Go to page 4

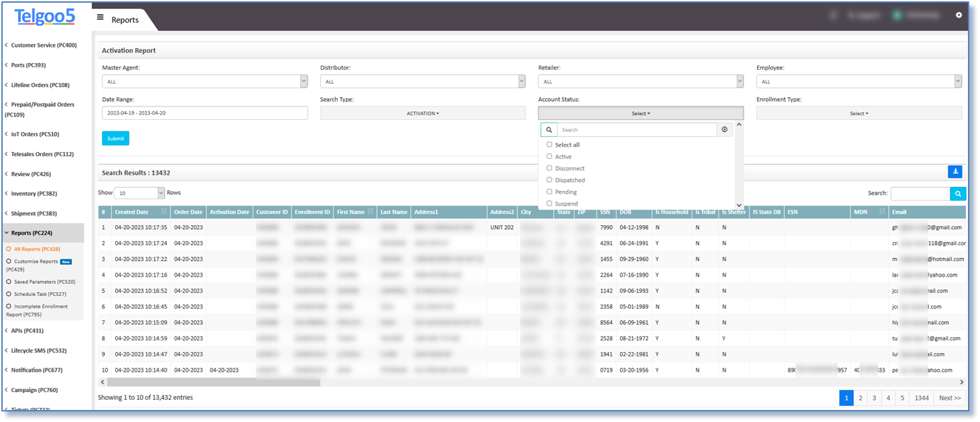point(888,398)
